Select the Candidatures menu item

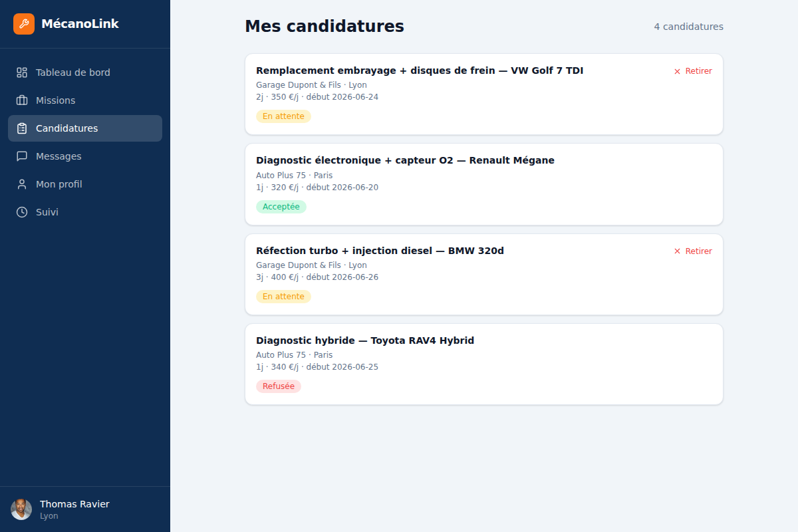pyautogui.click(x=85, y=128)
